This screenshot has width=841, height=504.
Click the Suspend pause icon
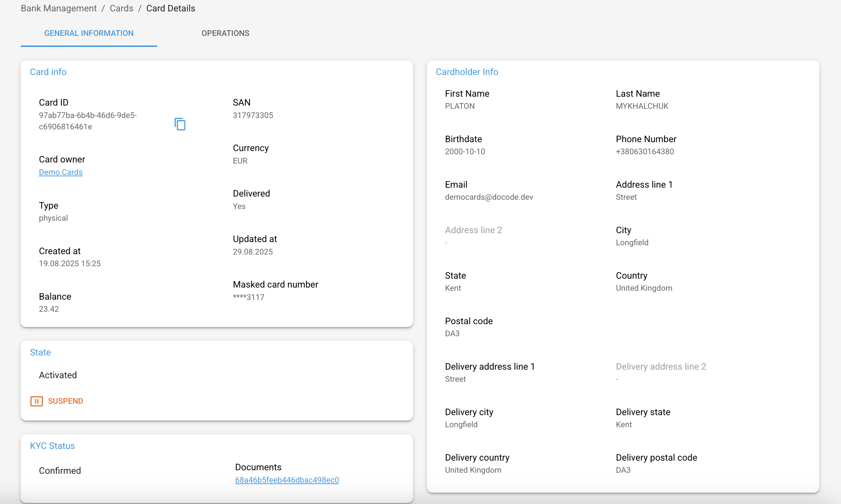pyautogui.click(x=37, y=401)
